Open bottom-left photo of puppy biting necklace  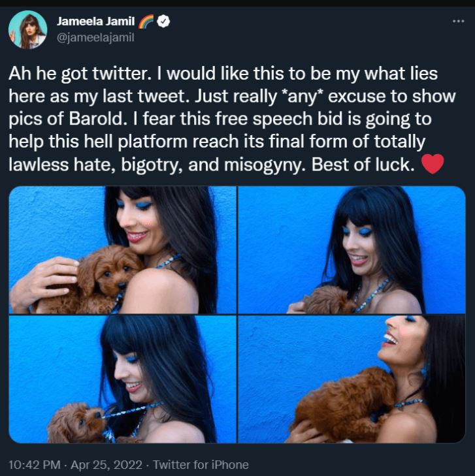coord(123,379)
